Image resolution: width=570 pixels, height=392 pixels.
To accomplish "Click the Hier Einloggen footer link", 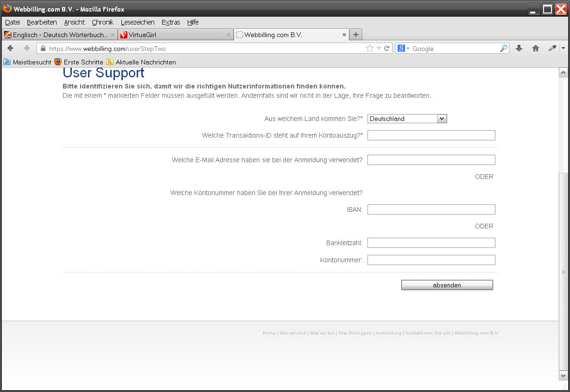I will click(355, 333).
